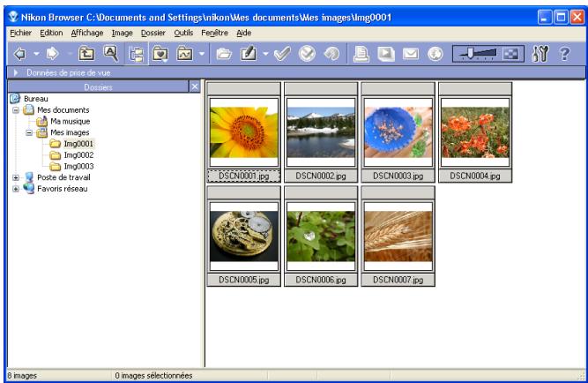The height and width of the screenshot is (383, 588).
Task: Select the watch mechanism thumbnail DSCN0005.jpg
Action: pyautogui.click(x=243, y=236)
